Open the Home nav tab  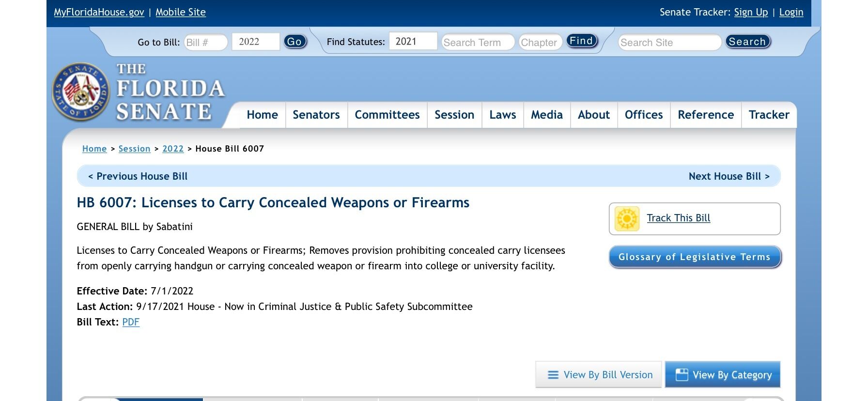click(262, 115)
